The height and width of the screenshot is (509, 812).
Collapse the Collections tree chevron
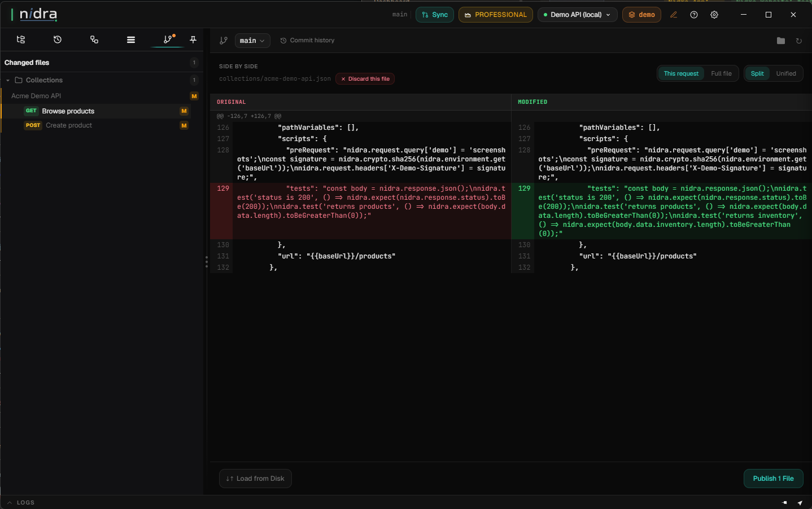click(x=8, y=80)
